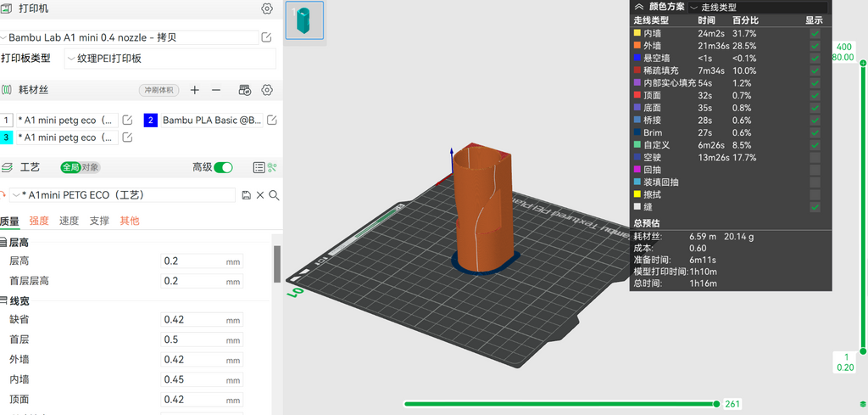This screenshot has width=868, height=415.
Task: Collapse the color scheme legend with double chevron
Action: 638,7
